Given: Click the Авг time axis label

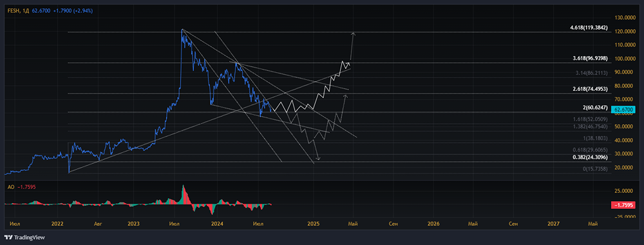Looking at the screenshot, I should [x=98, y=224].
